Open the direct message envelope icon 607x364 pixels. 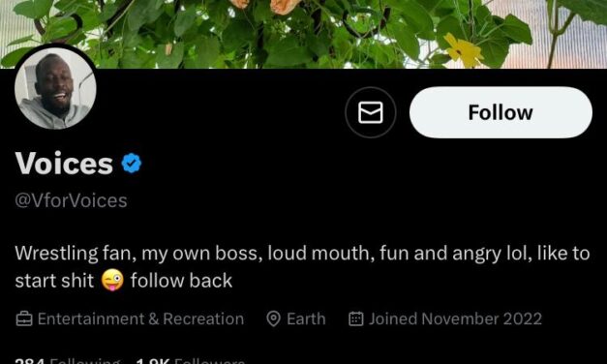(371, 112)
